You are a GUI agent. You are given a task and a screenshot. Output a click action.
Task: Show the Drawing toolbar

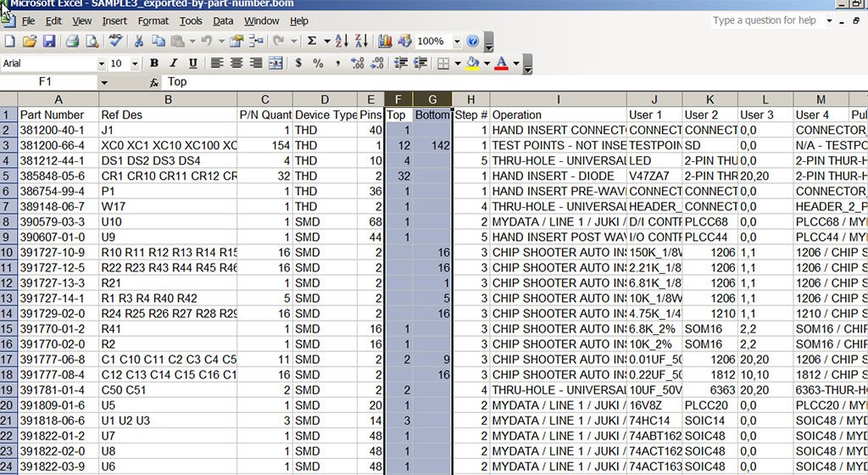coord(405,41)
